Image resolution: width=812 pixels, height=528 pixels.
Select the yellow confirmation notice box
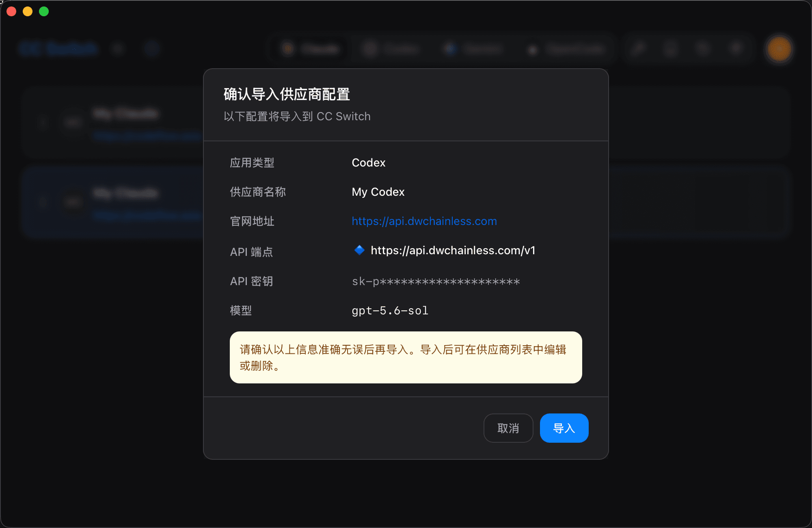[x=406, y=357]
